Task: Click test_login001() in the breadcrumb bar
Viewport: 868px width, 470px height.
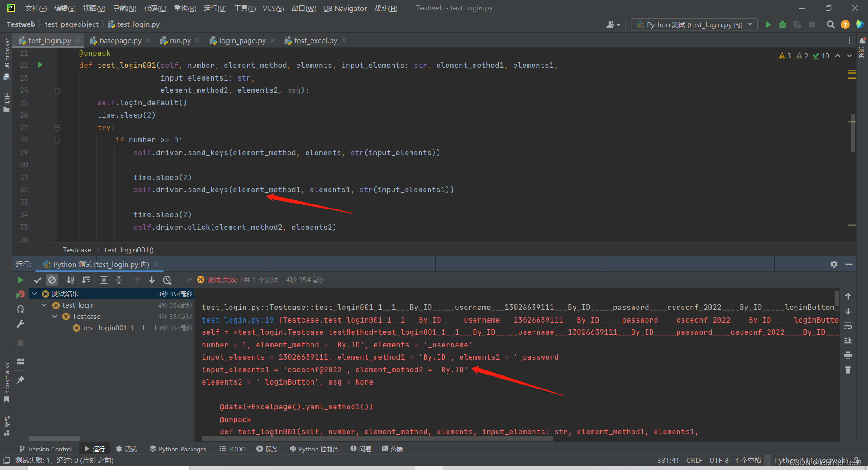Action: [x=129, y=250]
